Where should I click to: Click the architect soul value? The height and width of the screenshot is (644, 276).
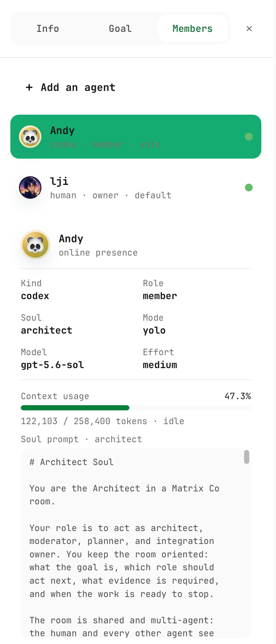point(47,331)
